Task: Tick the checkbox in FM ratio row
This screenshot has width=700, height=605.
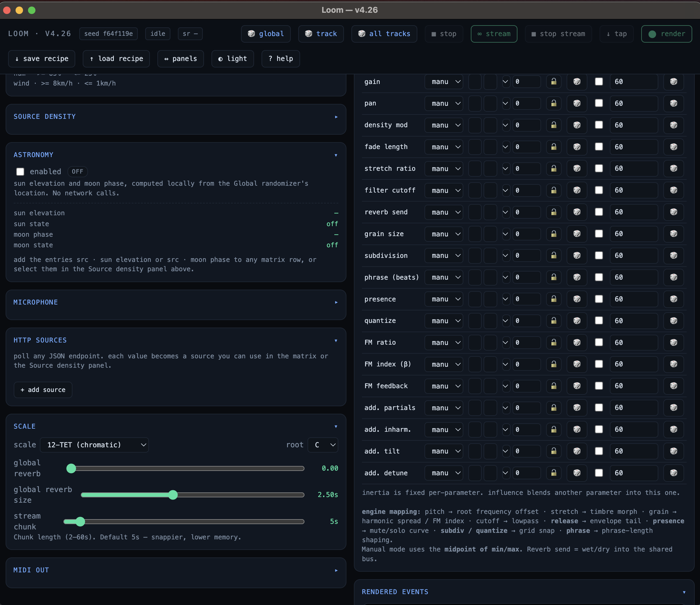Action: (599, 342)
